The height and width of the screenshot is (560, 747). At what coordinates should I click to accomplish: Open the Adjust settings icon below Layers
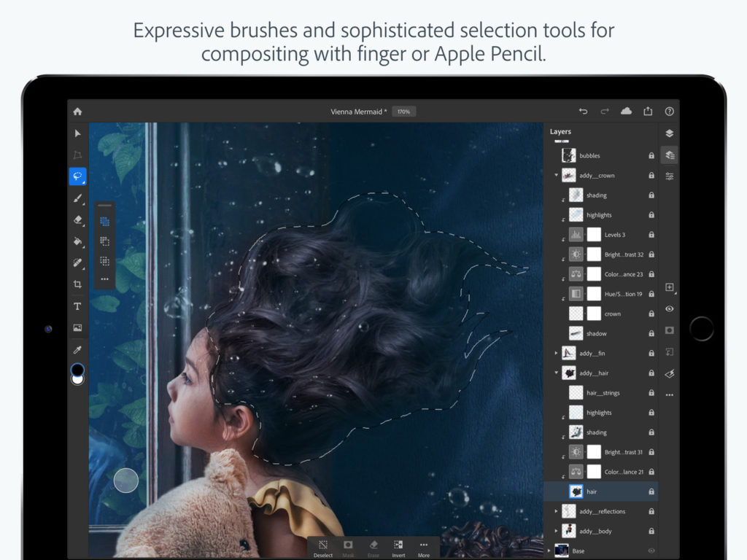pyautogui.click(x=670, y=176)
